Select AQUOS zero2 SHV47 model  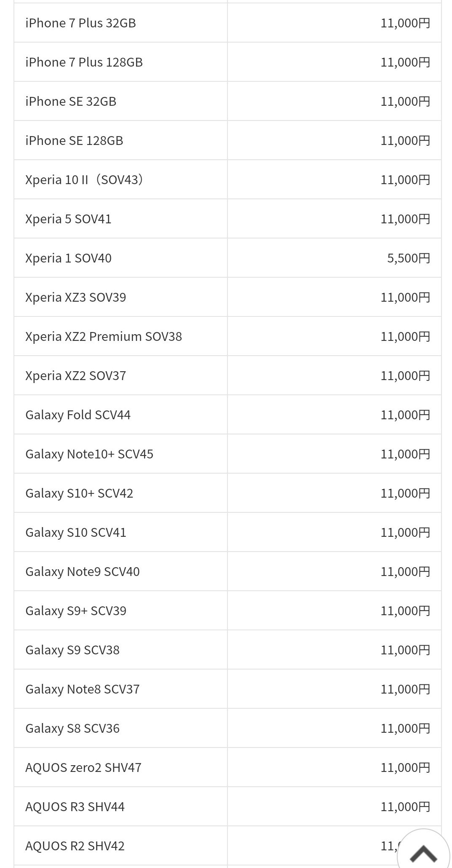(83, 768)
